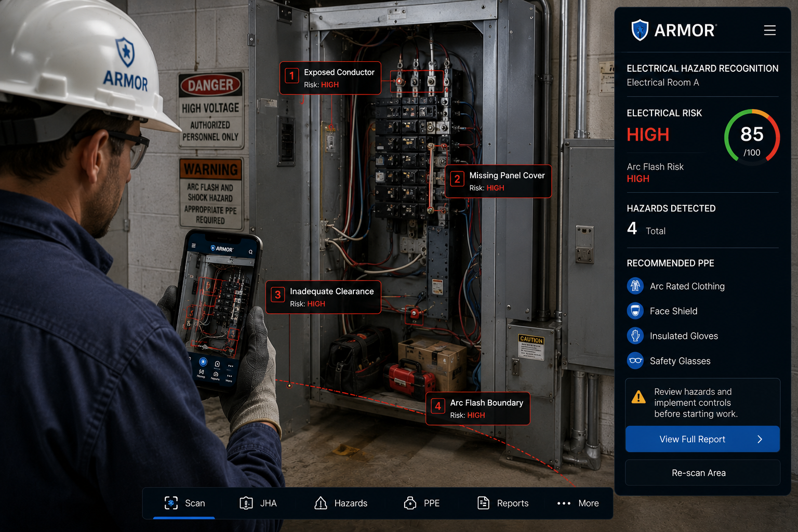This screenshot has width=798, height=532.
Task: Select the Insulated Gloves icon
Action: coord(635,336)
